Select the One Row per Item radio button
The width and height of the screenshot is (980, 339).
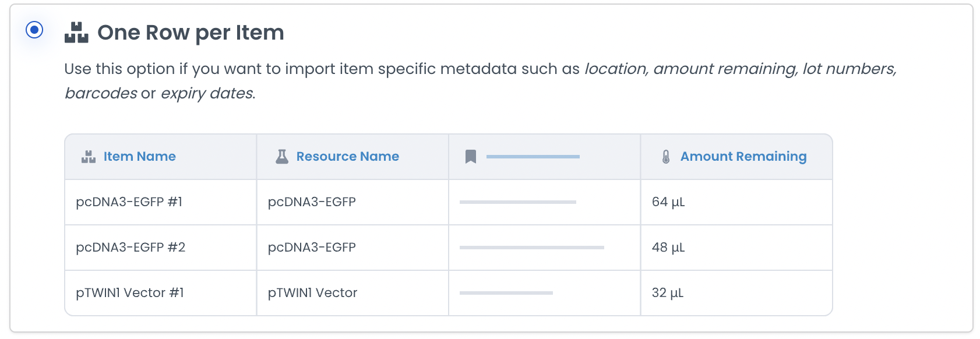[34, 30]
